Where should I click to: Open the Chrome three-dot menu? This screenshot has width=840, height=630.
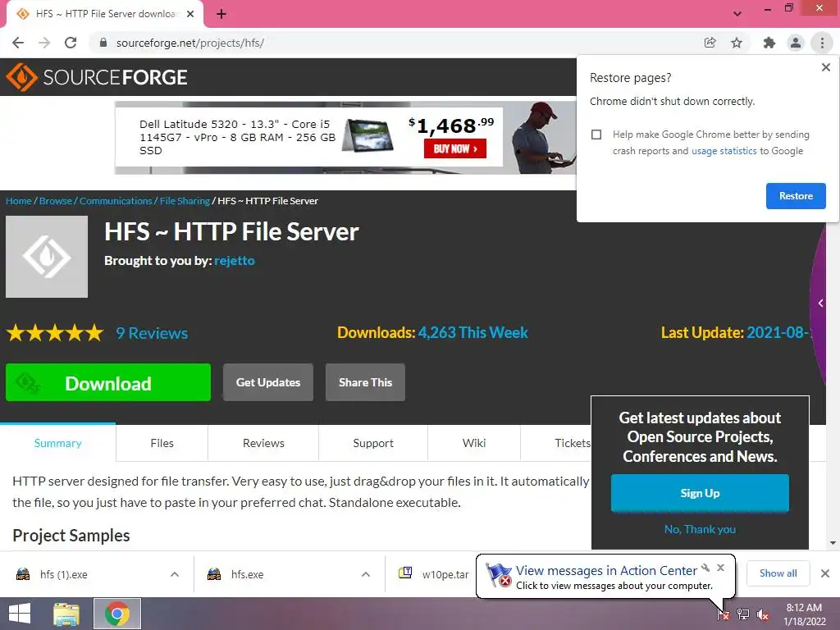coord(822,43)
